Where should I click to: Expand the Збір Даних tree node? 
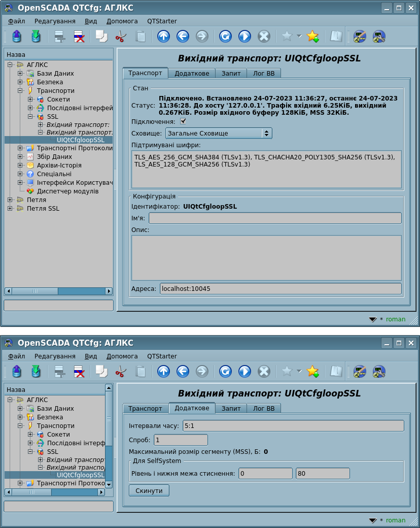[20, 157]
